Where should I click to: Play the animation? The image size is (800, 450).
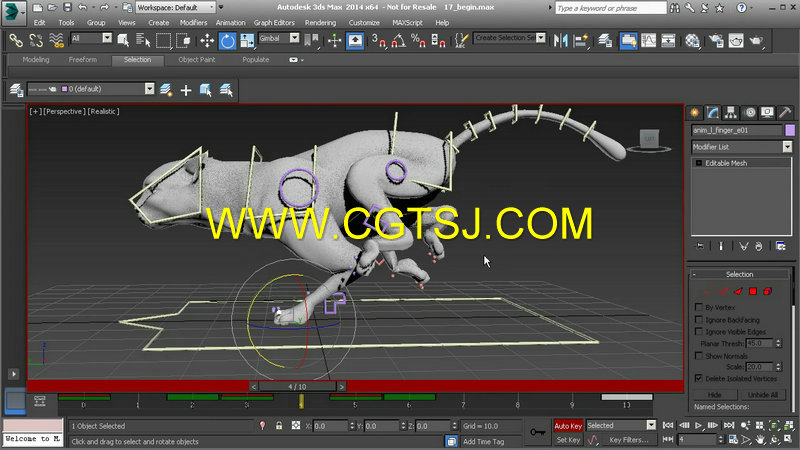[698, 426]
